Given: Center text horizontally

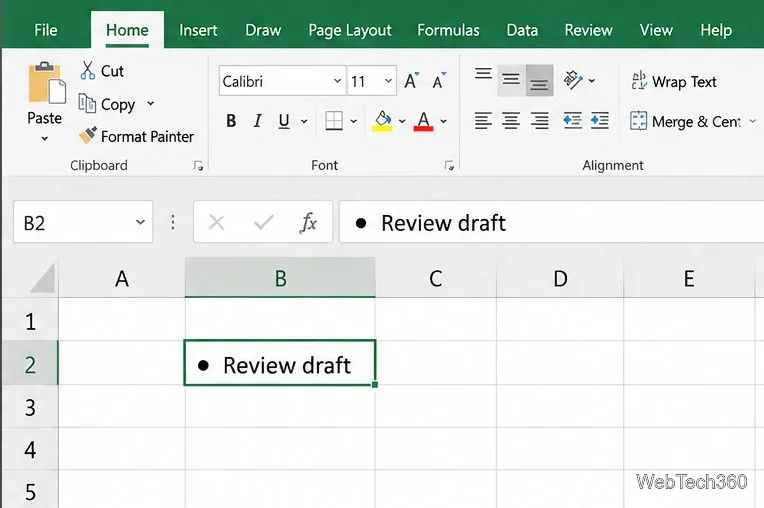Looking at the screenshot, I should [511, 120].
